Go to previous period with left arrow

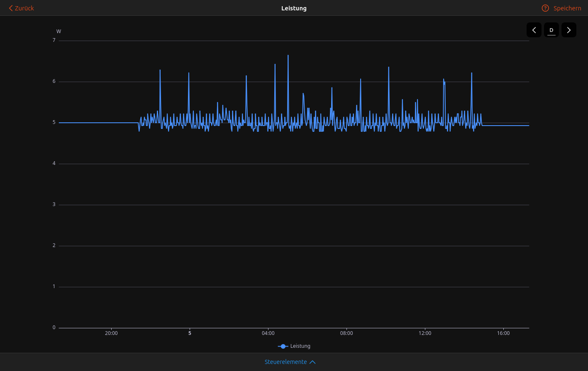point(534,30)
